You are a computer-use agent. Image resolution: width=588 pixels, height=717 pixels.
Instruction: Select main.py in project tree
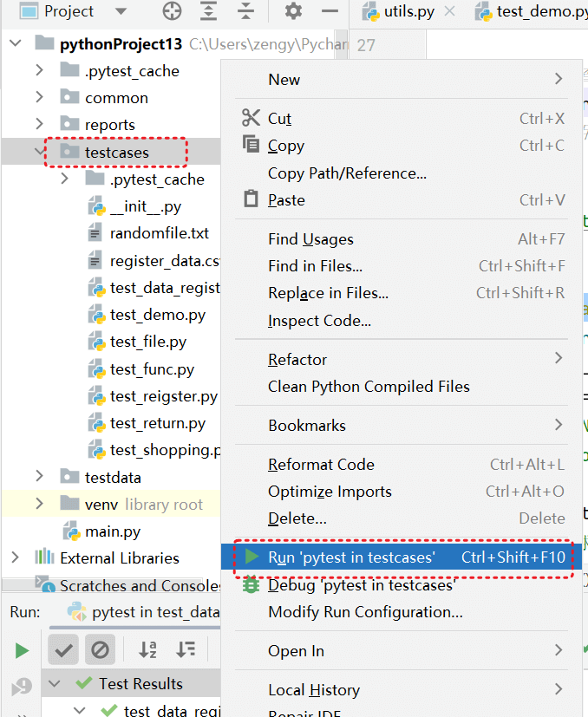click(113, 531)
